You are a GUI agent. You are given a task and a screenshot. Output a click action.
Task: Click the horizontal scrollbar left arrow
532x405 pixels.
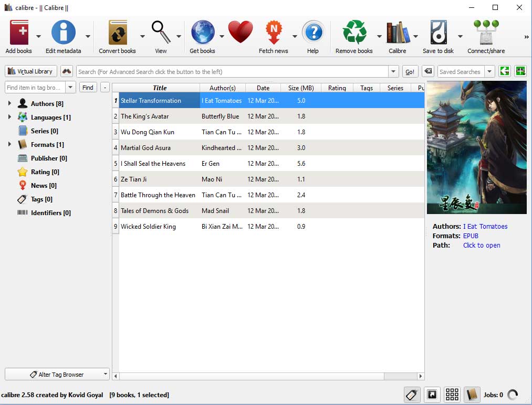click(x=116, y=376)
